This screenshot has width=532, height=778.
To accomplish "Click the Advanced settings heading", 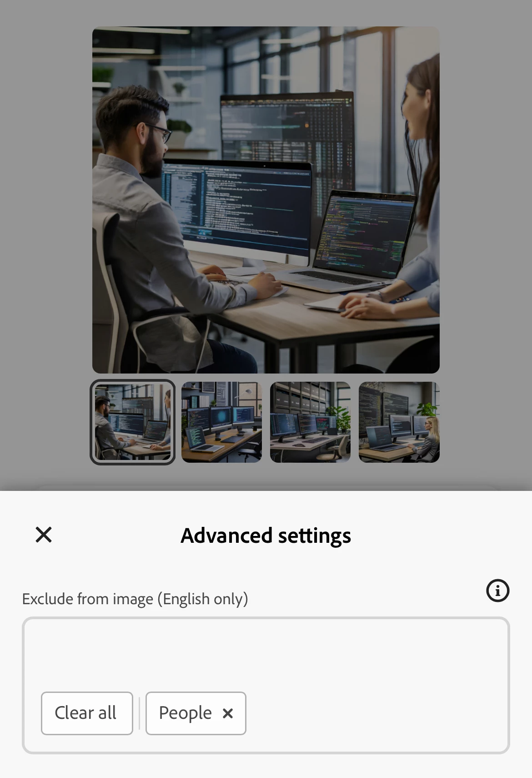I will click(266, 536).
